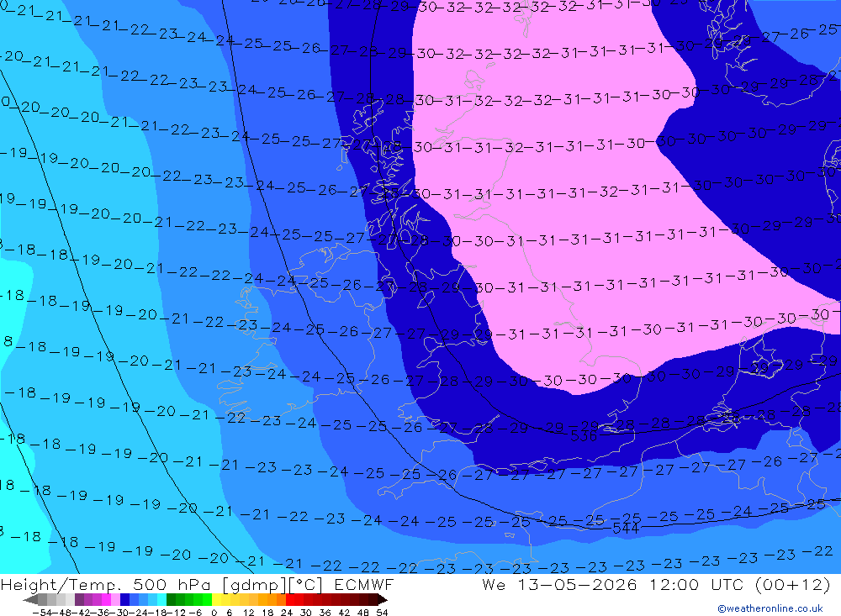Viewport: 841px width, 616px height.
Task: Click the '544' height contour label
Action: (626, 529)
